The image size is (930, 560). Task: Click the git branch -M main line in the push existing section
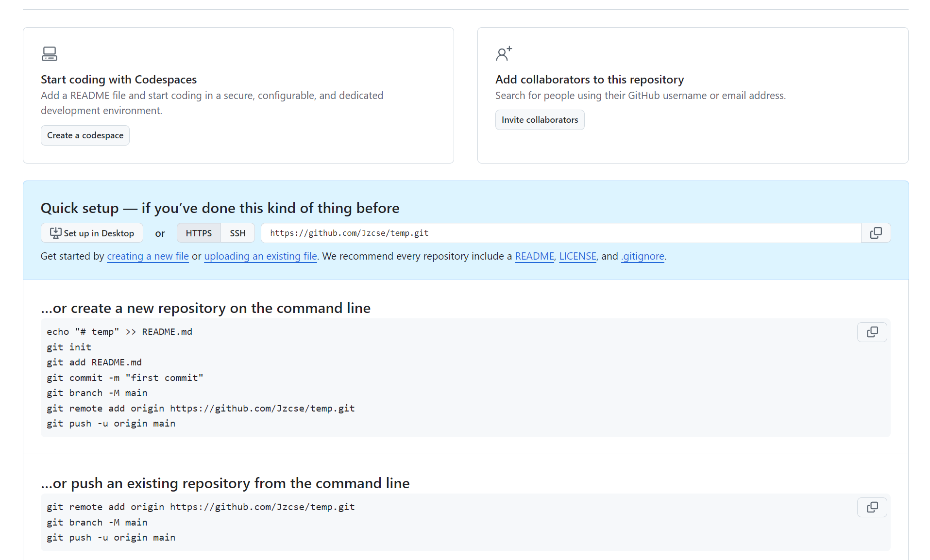pyautogui.click(x=97, y=522)
